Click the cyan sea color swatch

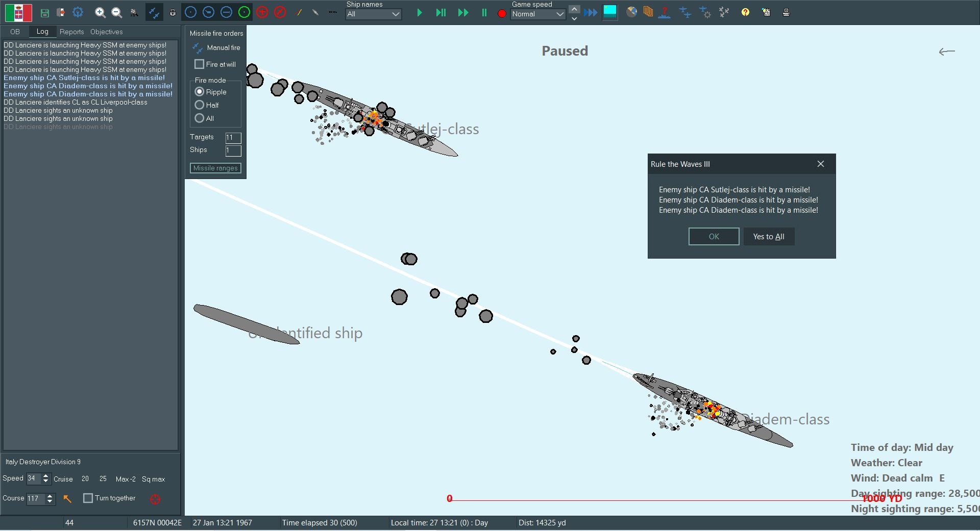click(x=610, y=11)
